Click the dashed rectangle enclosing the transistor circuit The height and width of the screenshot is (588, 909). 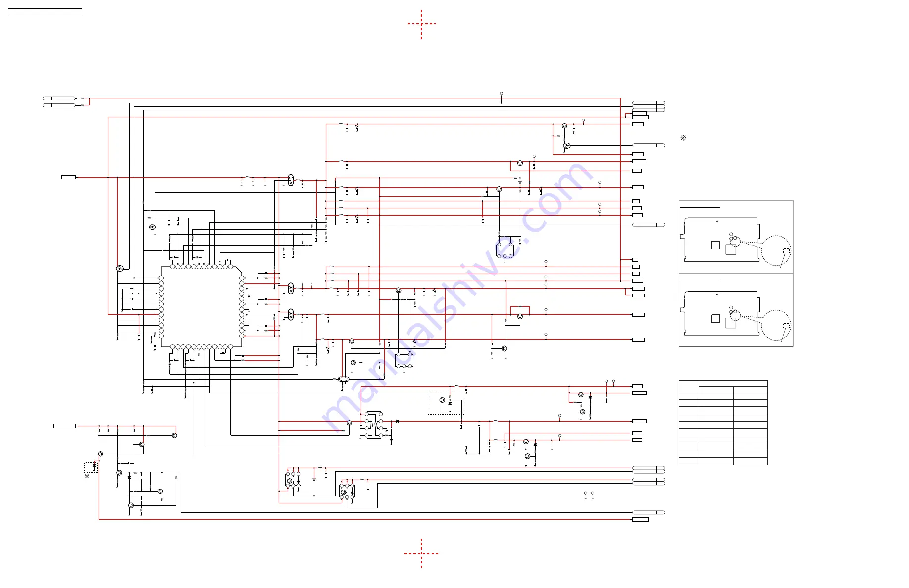pyautogui.click(x=446, y=402)
